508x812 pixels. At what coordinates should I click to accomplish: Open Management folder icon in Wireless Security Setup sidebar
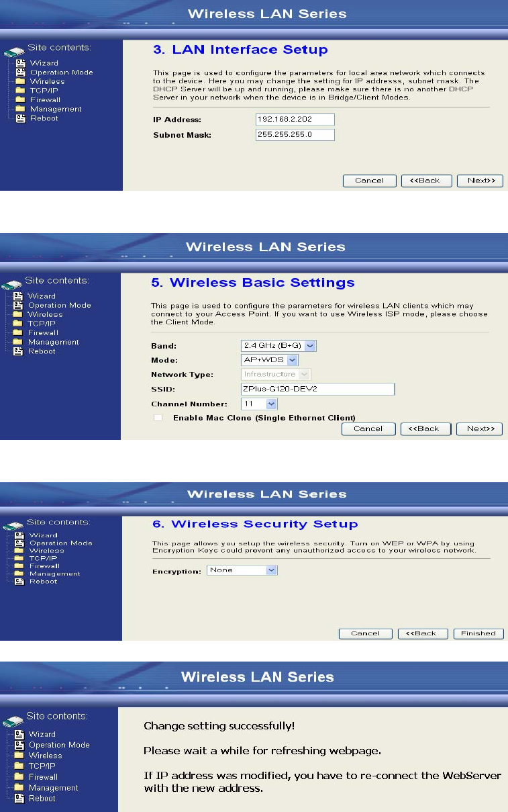pyautogui.click(x=19, y=574)
